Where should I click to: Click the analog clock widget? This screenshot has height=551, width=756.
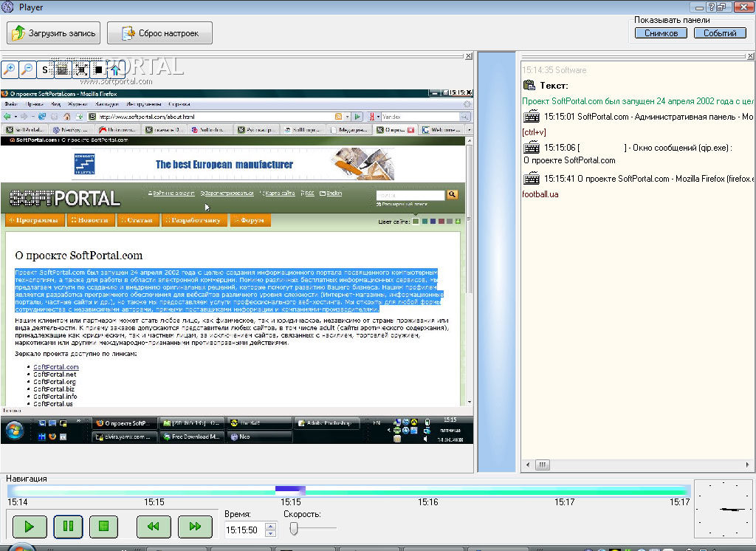point(724,509)
